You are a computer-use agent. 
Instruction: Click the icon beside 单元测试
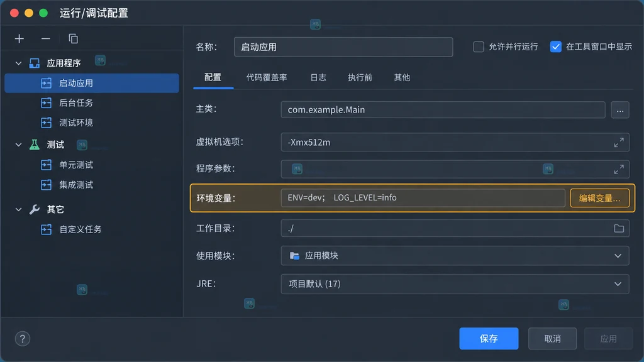coord(47,165)
